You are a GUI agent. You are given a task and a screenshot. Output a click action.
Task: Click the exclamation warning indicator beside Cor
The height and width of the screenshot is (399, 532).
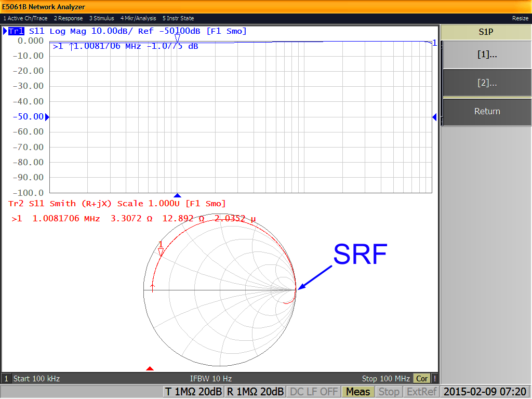(x=434, y=378)
